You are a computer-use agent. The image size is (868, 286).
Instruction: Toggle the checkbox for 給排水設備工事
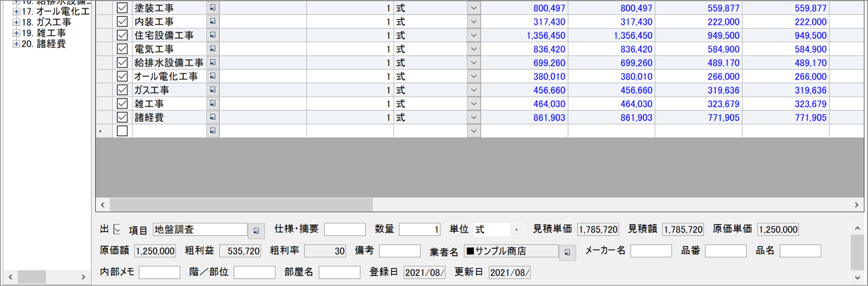point(123,63)
